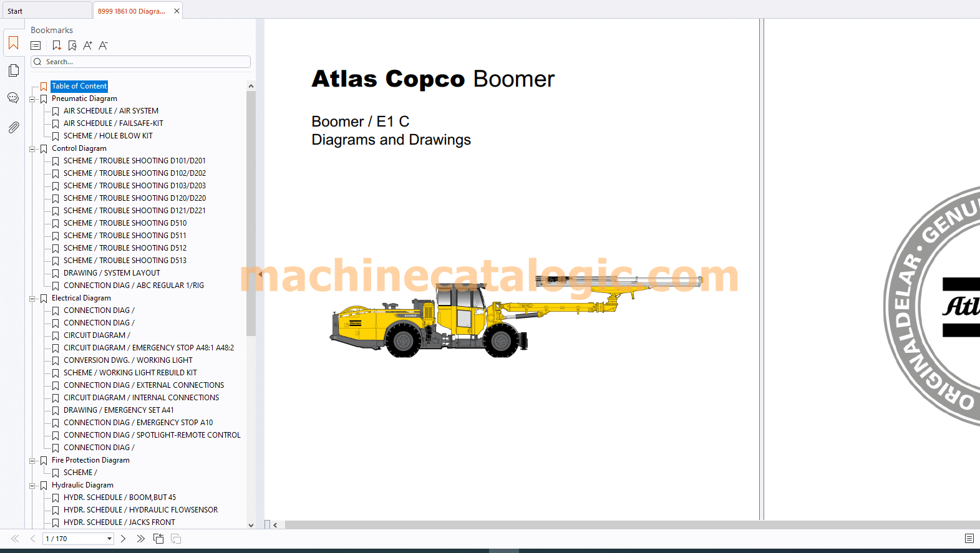
Task: Open TROUBLE SHOOTING D101/D201 bookmark
Action: click(x=135, y=161)
